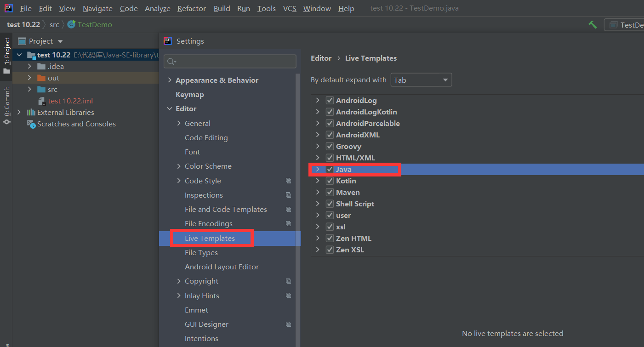Open the Refactor menu
The width and height of the screenshot is (644, 347).
coord(192,8)
